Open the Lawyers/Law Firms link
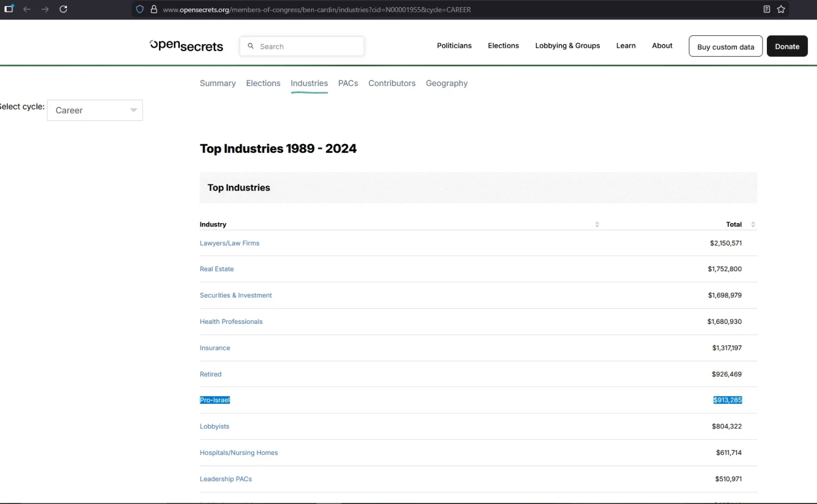The height and width of the screenshot is (504, 817). (229, 243)
